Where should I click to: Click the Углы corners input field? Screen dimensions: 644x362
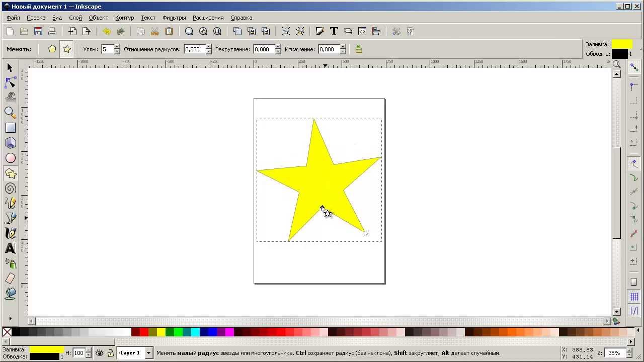click(x=107, y=49)
